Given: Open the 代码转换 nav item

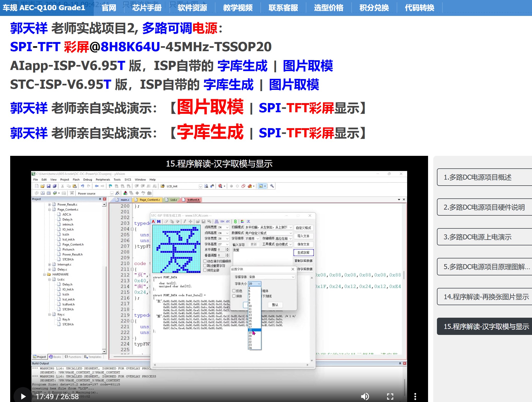Looking at the screenshot, I should click(419, 8).
